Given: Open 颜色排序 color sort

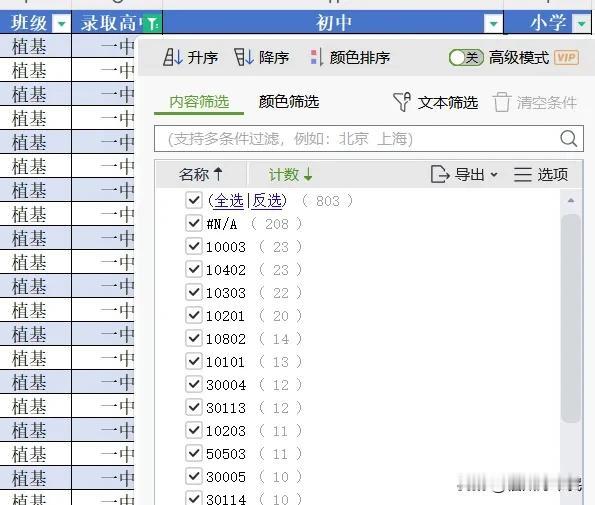Looking at the screenshot, I should [x=350, y=58].
